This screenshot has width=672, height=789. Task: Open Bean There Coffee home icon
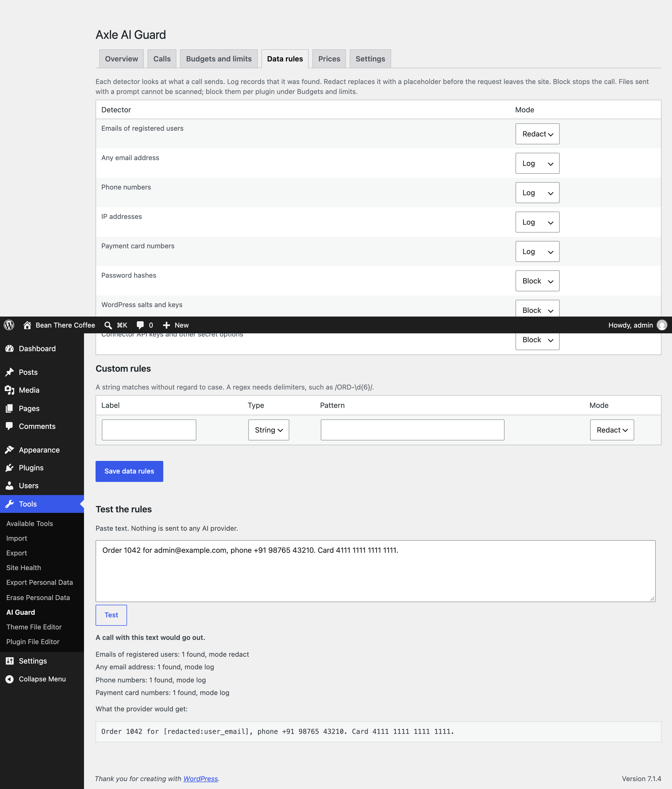coord(27,325)
